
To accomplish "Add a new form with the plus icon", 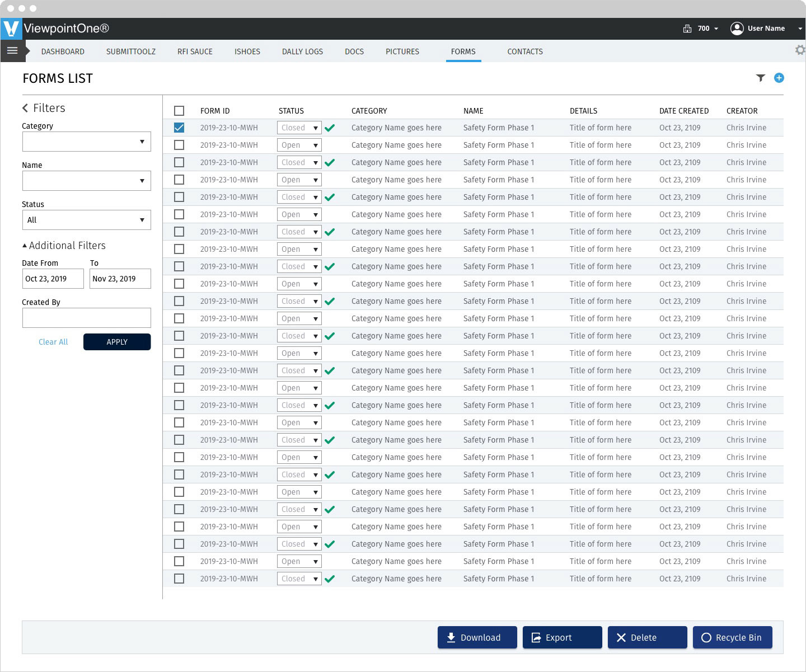I will [779, 78].
